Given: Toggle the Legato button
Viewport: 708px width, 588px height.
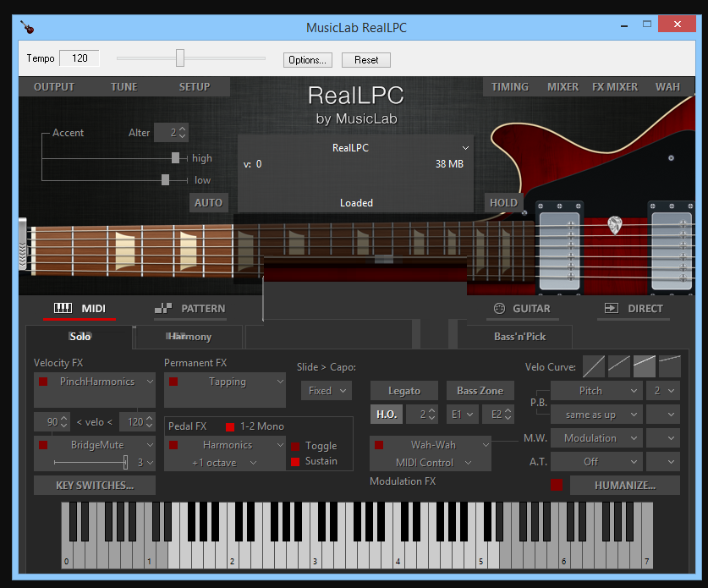Looking at the screenshot, I should 404,391.
